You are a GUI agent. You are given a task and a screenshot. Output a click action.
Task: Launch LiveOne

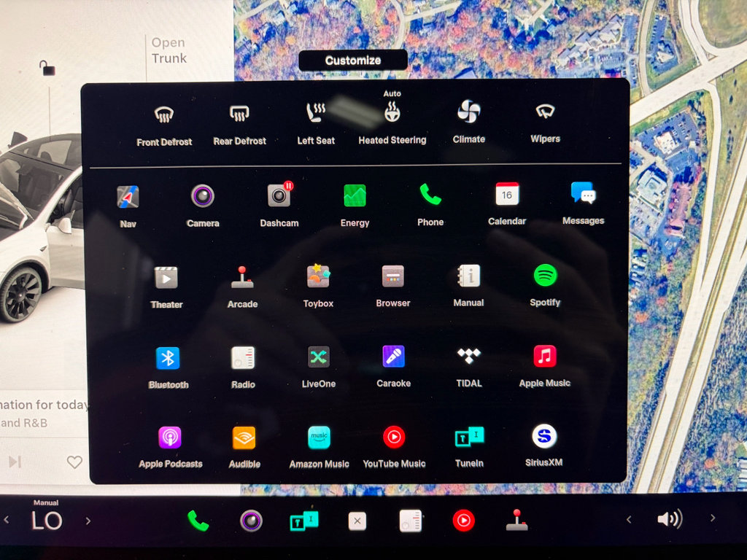click(x=319, y=367)
